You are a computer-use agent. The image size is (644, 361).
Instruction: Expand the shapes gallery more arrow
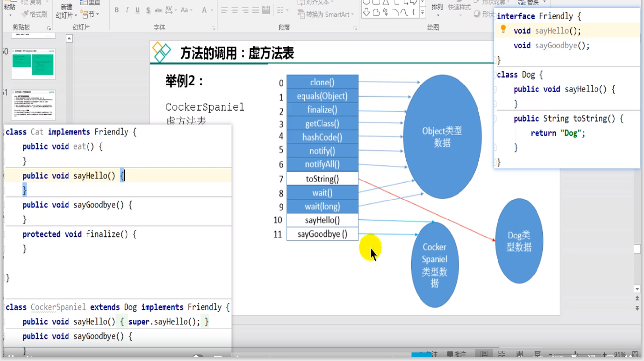tap(422, 13)
